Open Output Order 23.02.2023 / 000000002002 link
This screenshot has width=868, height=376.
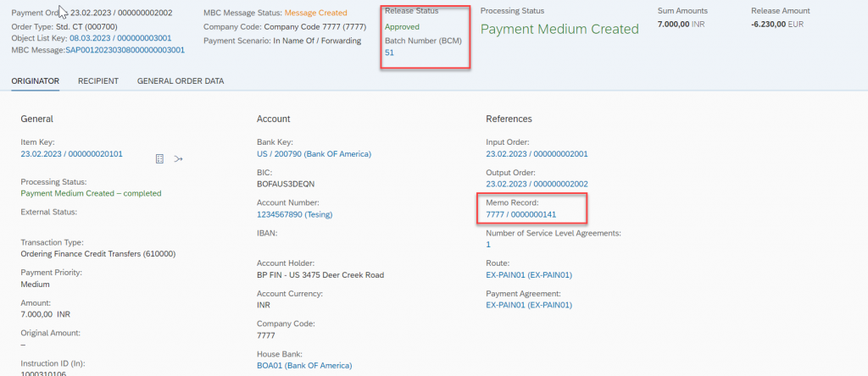coord(537,184)
